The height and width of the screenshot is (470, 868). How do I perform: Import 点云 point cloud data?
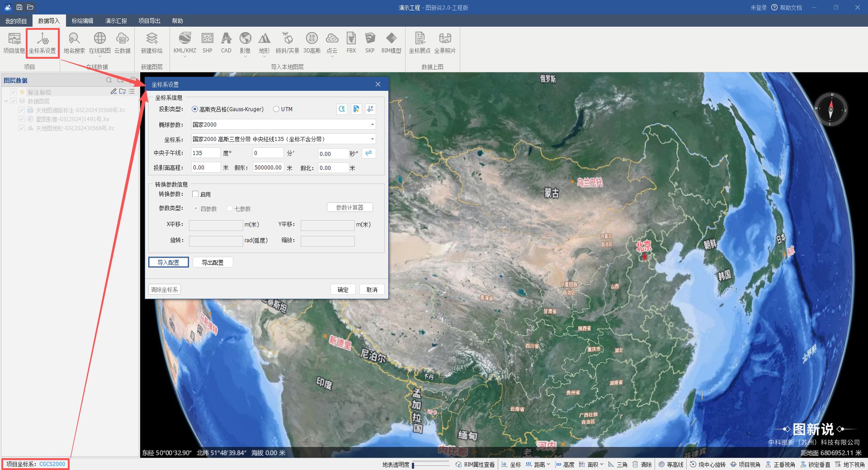pyautogui.click(x=332, y=43)
